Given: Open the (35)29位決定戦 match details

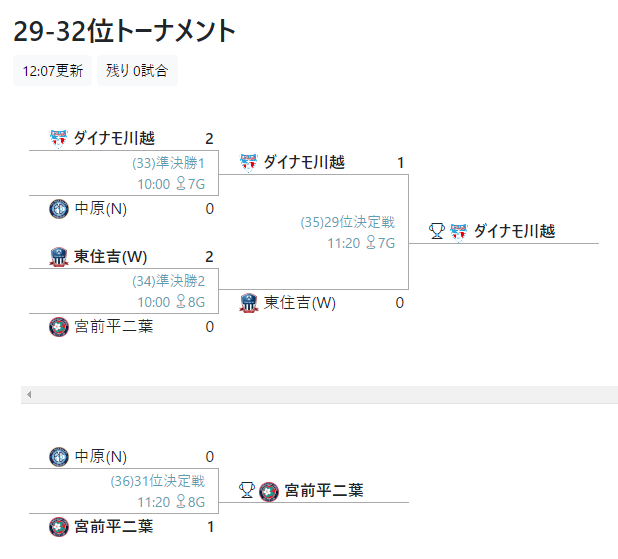Looking at the screenshot, I should click(348, 222).
